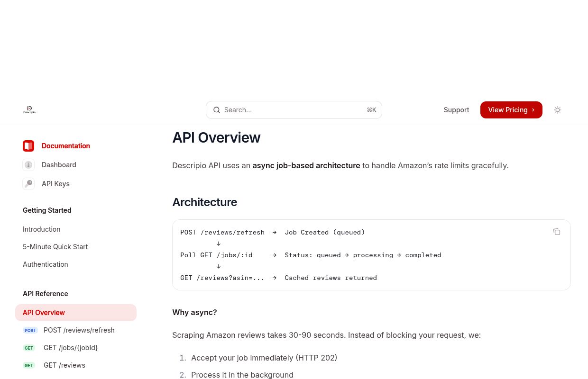Click the 'Poll GET /jobs/:id' code line
This screenshot has width=588, height=379.
pos(311,255)
